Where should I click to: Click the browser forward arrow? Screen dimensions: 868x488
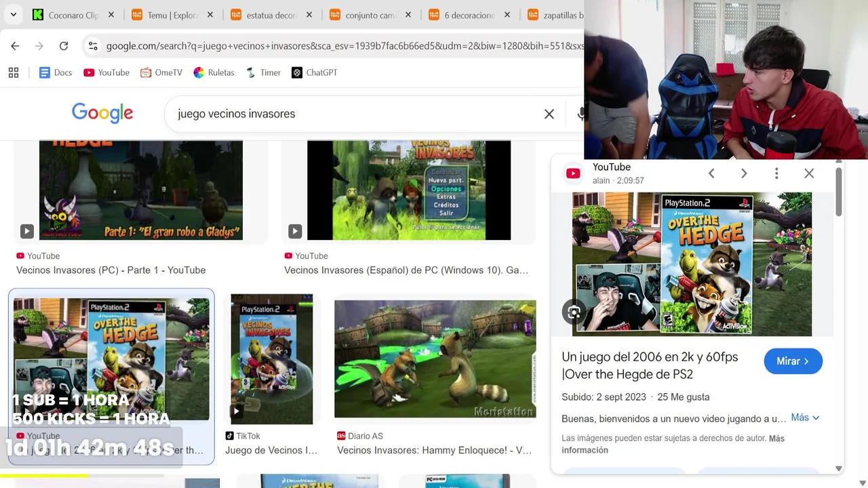pos(39,46)
